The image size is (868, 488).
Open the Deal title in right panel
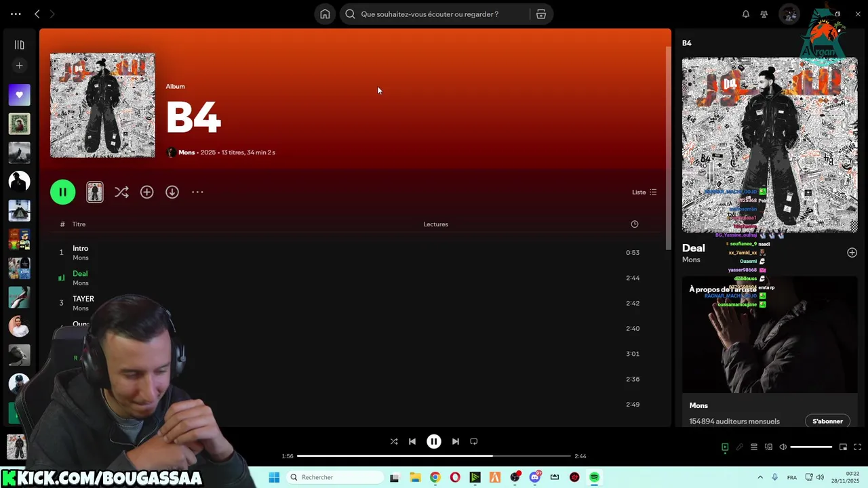pos(694,248)
